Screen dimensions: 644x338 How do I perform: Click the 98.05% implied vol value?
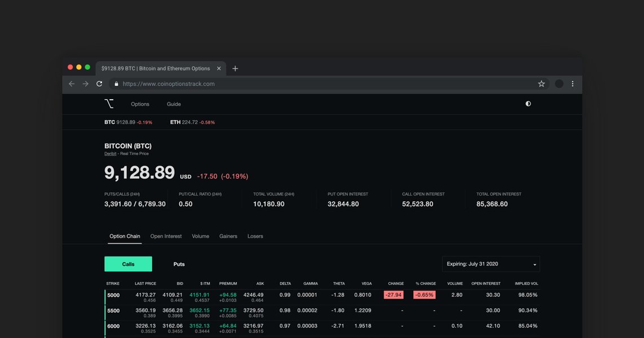[x=528, y=295]
